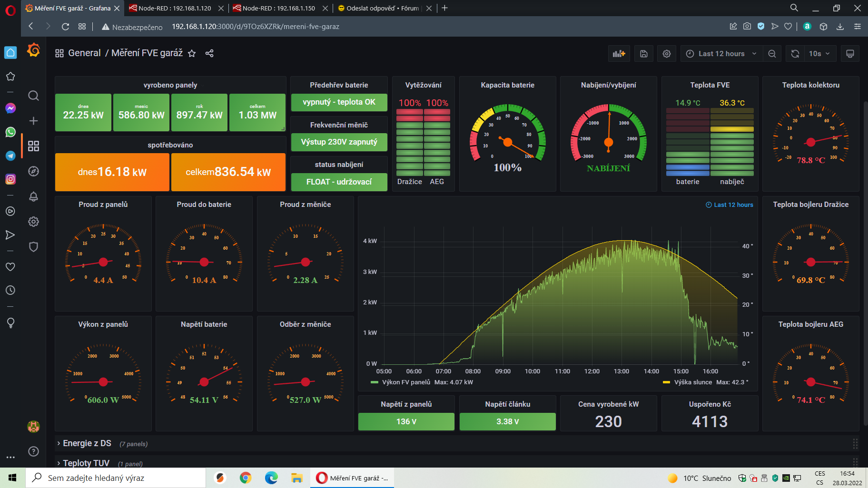This screenshot has width=868, height=488.
Task: Open Grafana search in the sidebar
Action: click(x=33, y=96)
